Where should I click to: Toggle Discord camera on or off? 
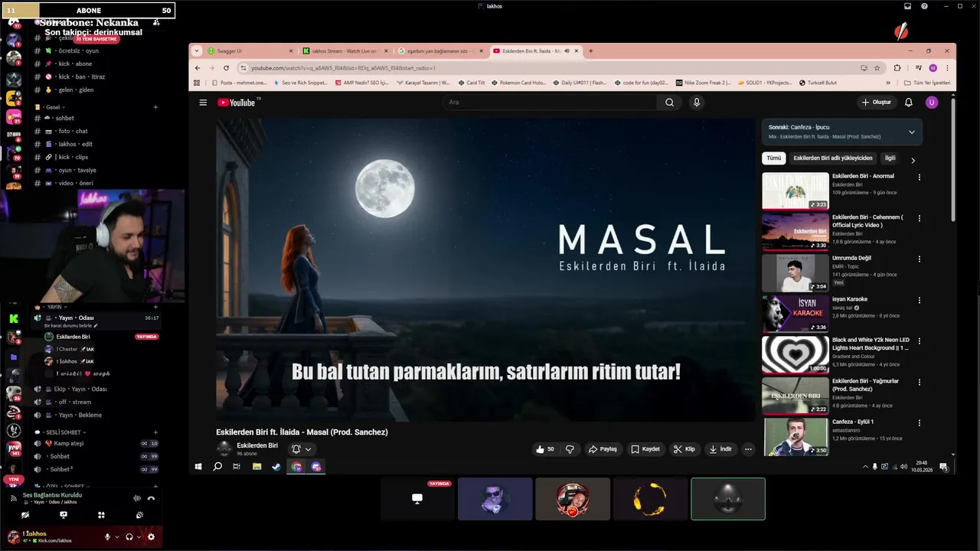25,515
